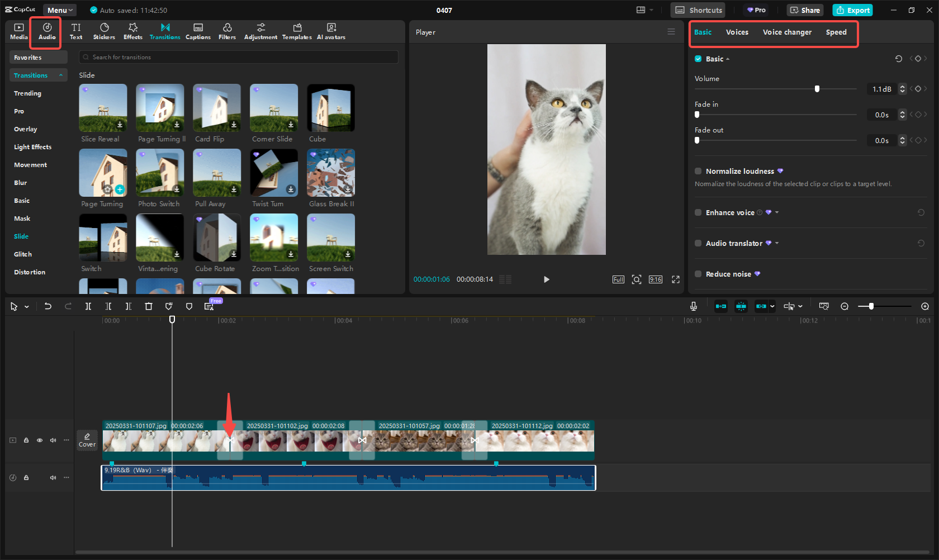Select the Stickers tool
The width and height of the screenshot is (939, 560).
(104, 31)
